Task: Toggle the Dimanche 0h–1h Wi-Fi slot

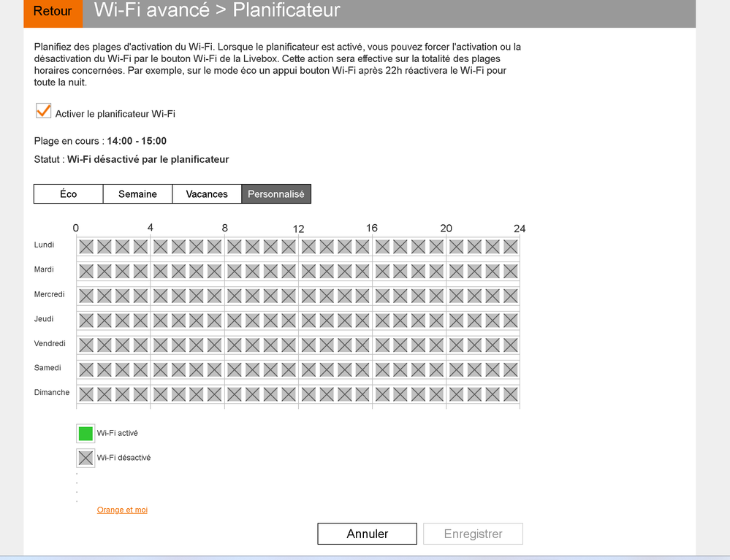Action: tap(86, 394)
